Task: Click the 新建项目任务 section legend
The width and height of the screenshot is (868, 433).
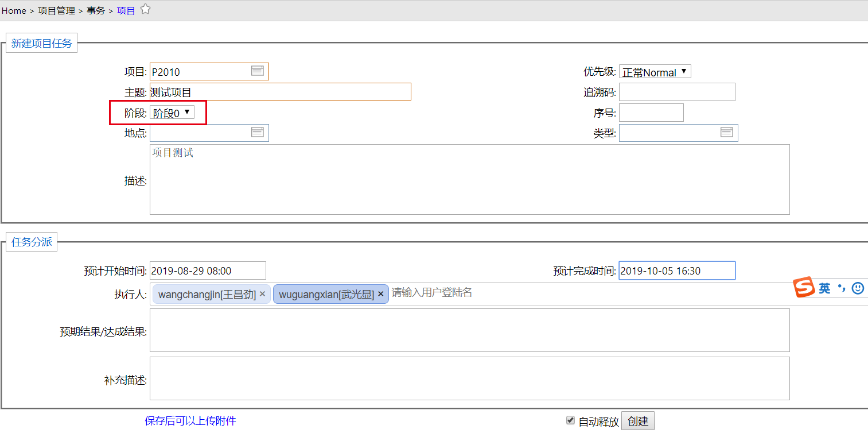Action: [x=41, y=43]
